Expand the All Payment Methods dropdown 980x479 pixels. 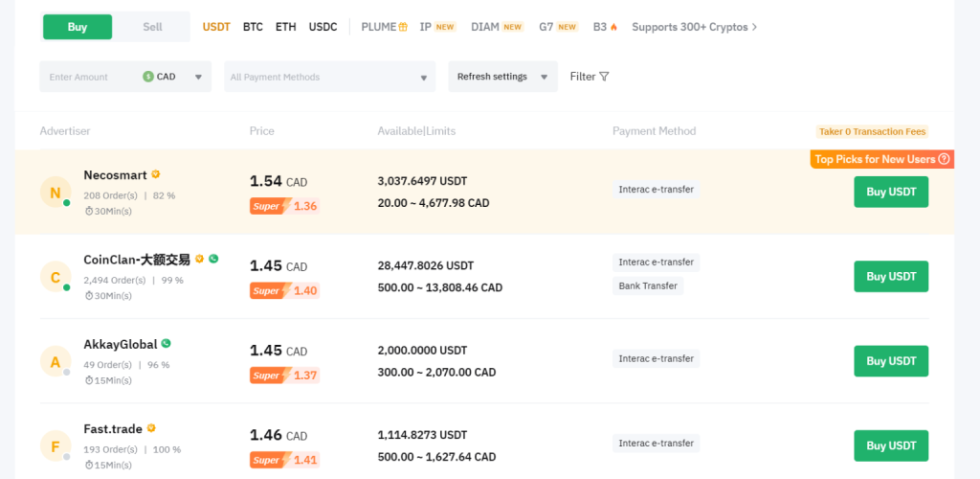click(329, 77)
